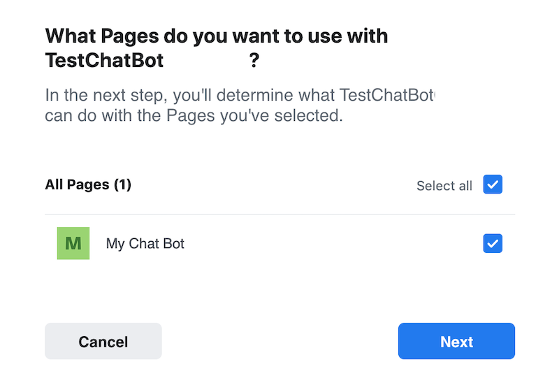Click the All Pages (1) heading
This screenshot has height=392, width=559.
coord(88,184)
